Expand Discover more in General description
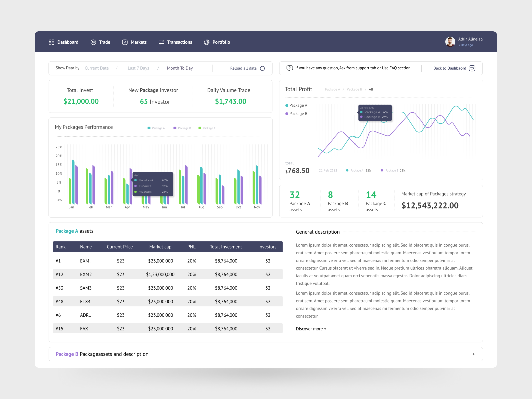This screenshot has width=532, height=399. 311,329
